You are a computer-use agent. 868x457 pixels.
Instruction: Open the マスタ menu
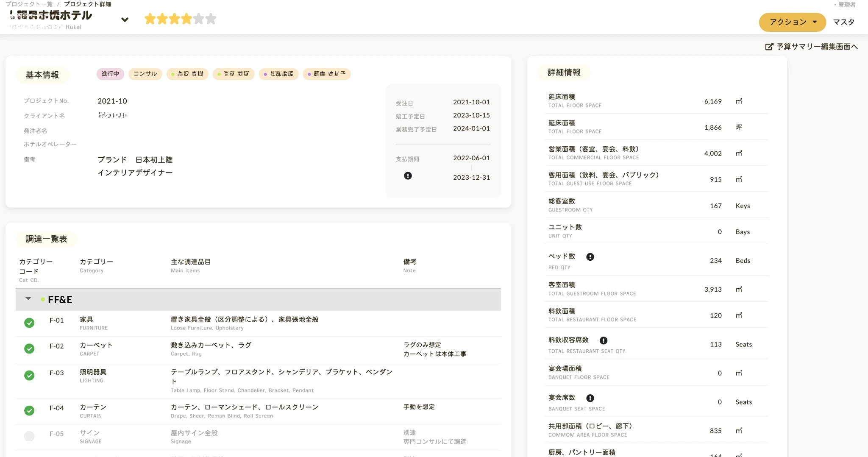843,22
